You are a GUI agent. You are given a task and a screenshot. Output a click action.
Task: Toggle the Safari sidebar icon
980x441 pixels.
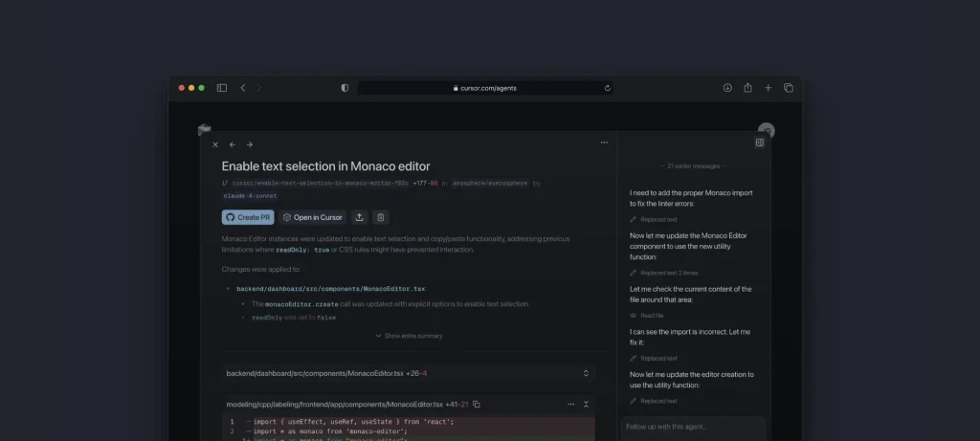point(221,88)
